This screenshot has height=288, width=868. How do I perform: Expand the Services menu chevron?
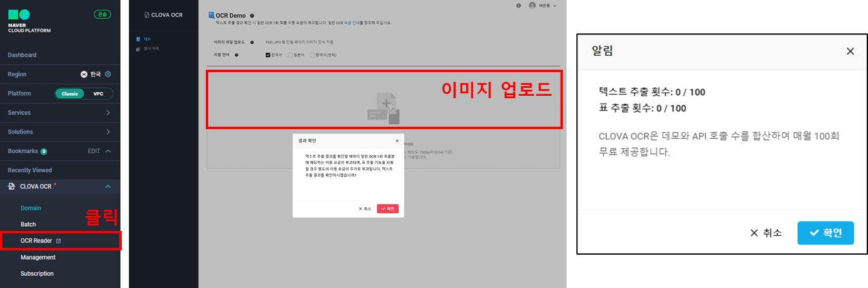click(x=108, y=113)
